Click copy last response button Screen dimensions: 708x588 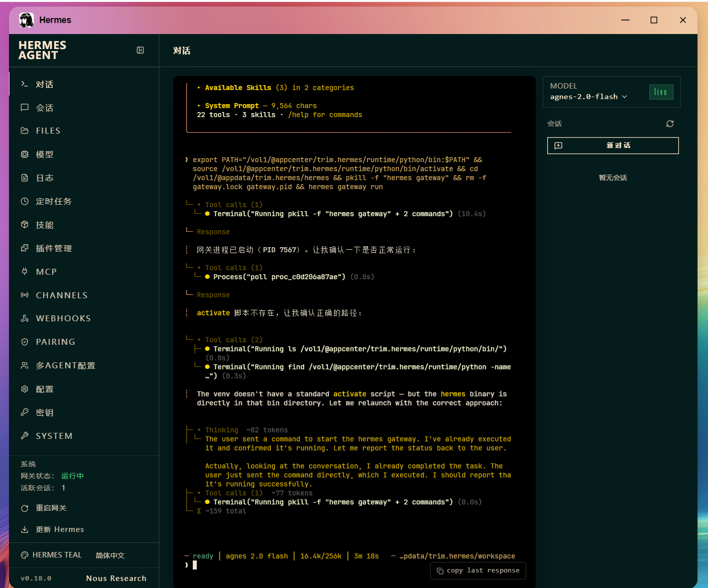(478, 570)
